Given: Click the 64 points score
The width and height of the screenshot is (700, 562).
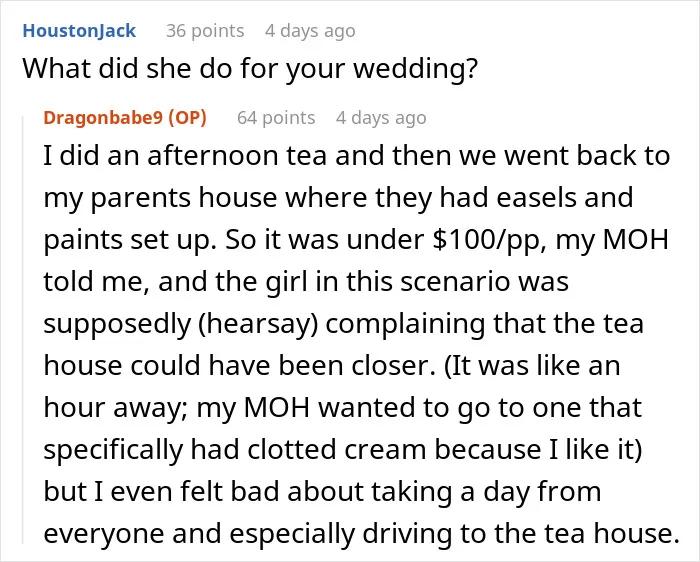Looking at the screenshot, I should tap(276, 117).
